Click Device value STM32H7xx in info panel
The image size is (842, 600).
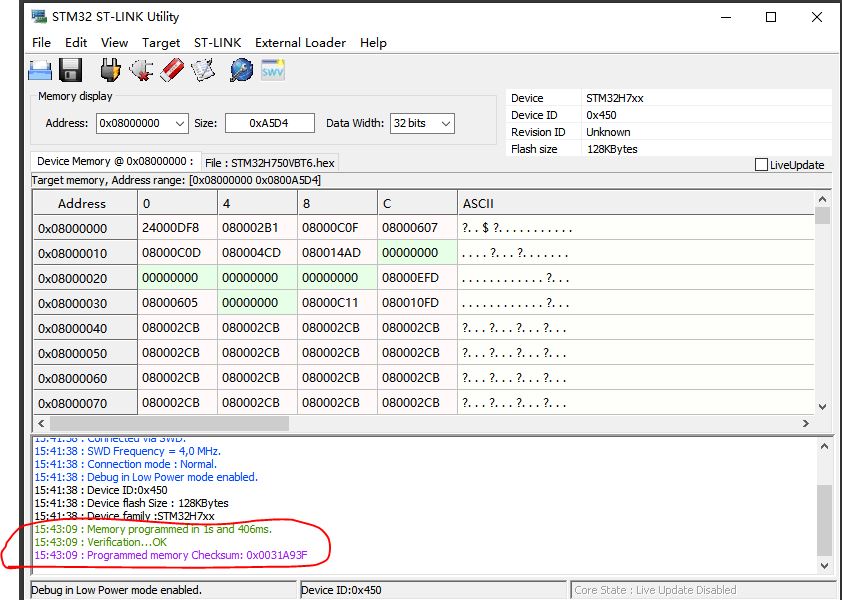pyautogui.click(x=615, y=98)
